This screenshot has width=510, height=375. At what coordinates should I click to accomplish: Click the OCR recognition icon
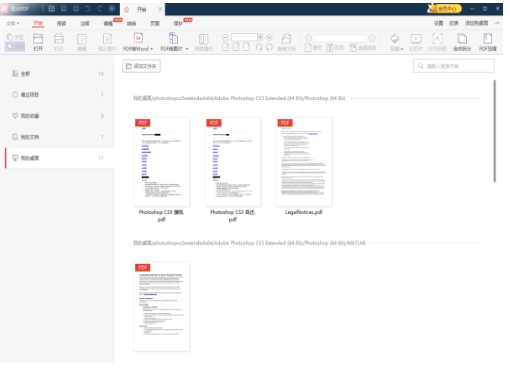[x=437, y=39]
